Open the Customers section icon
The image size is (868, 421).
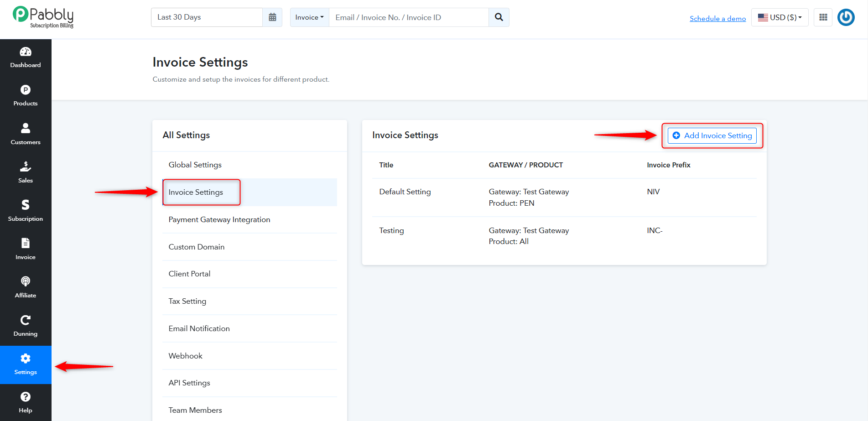26,128
